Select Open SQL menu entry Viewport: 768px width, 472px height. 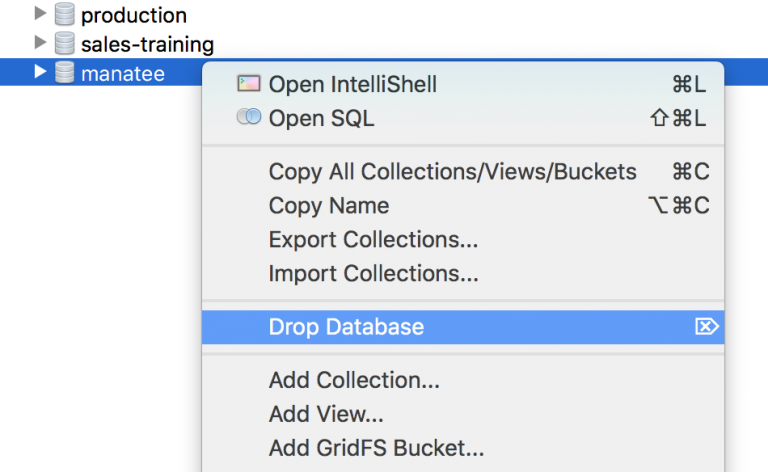(x=321, y=119)
